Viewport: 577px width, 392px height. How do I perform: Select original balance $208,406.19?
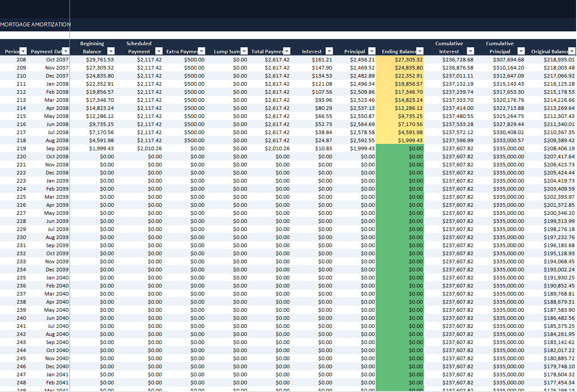559,148
